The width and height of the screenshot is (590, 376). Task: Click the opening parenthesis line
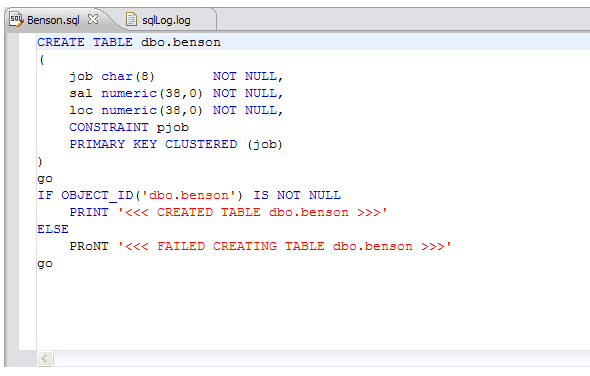[x=42, y=59]
